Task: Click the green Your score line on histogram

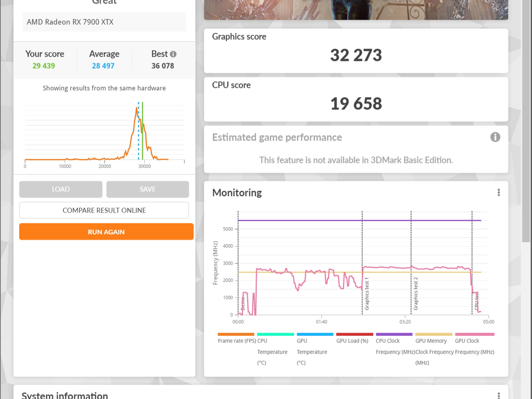Action: pos(142,131)
